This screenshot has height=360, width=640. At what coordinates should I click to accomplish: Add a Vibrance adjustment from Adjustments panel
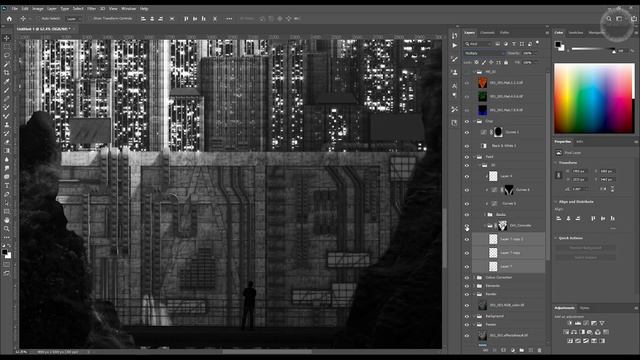coord(602,323)
